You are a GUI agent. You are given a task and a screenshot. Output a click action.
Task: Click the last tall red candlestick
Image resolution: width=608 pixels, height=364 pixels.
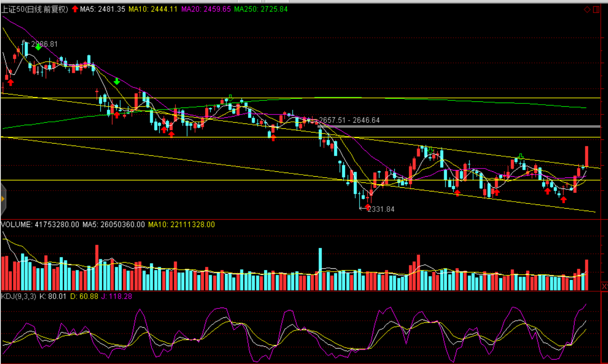(x=586, y=156)
